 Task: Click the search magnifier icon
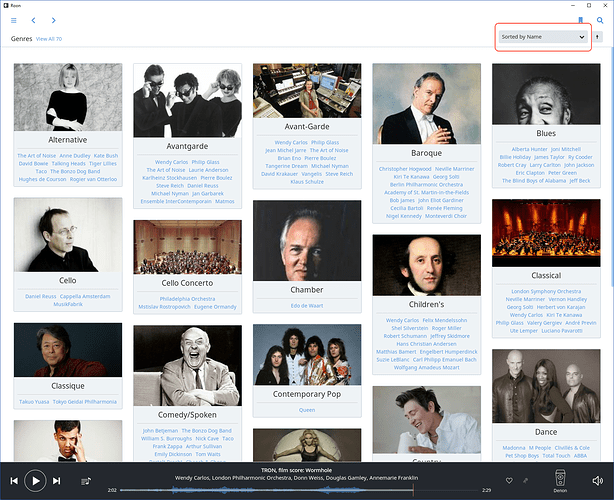click(599, 19)
